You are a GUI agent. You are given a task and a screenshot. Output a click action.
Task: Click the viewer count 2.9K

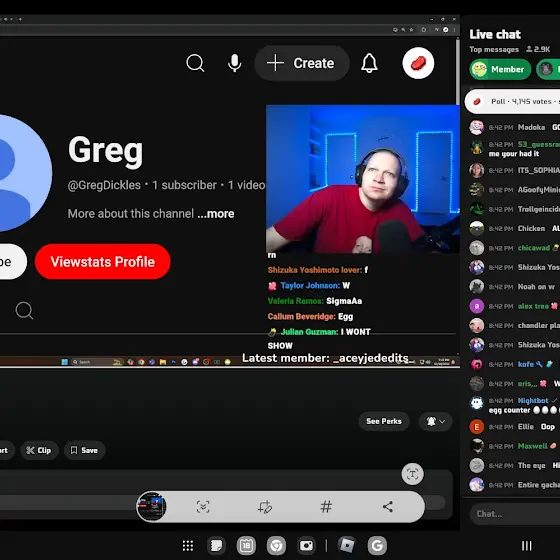[x=538, y=49]
